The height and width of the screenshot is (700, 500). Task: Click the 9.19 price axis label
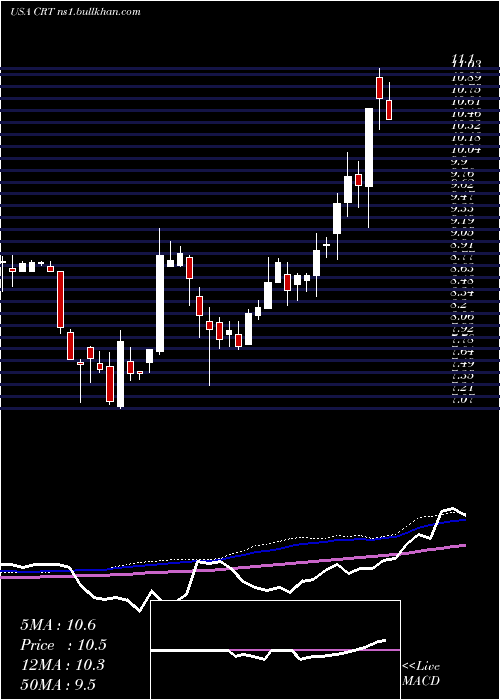tap(462, 221)
